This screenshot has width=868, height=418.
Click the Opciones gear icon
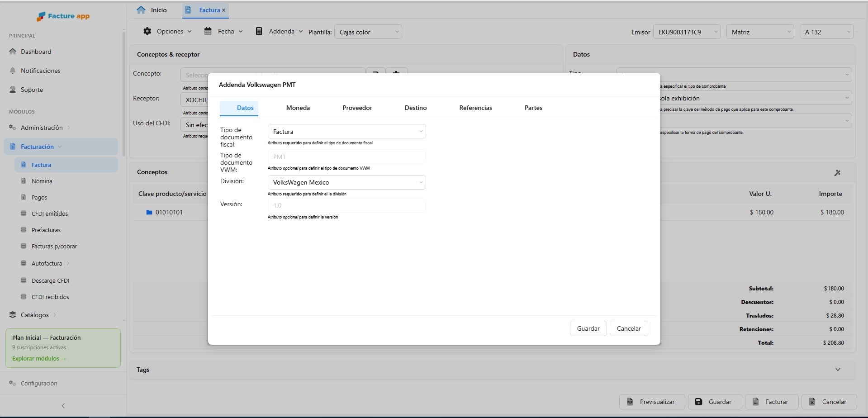[147, 31]
